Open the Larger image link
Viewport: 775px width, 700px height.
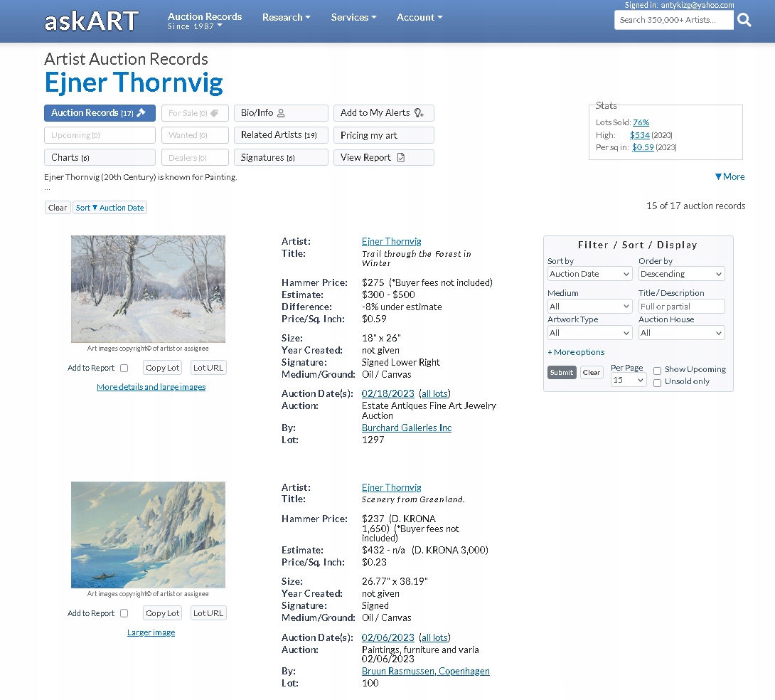tap(151, 632)
